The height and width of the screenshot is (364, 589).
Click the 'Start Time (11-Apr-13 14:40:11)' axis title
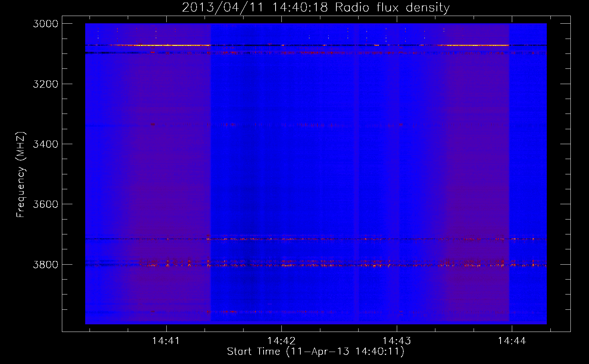click(x=316, y=352)
